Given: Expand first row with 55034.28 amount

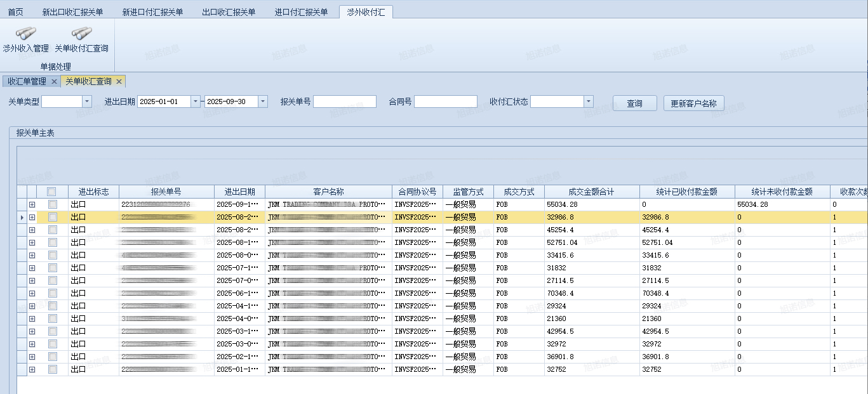Looking at the screenshot, I should pos(32,204).
